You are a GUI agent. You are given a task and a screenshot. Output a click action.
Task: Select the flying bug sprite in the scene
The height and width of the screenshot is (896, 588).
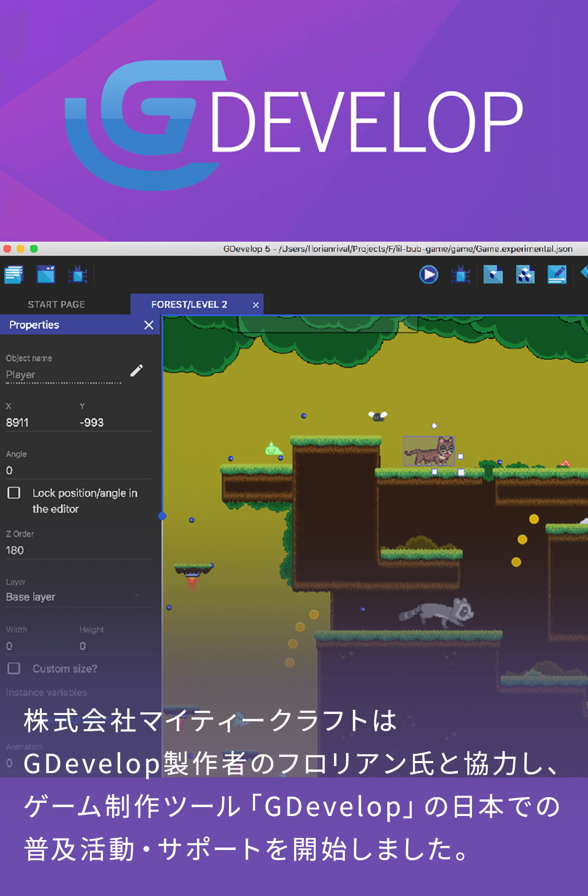tap(377, 416)
